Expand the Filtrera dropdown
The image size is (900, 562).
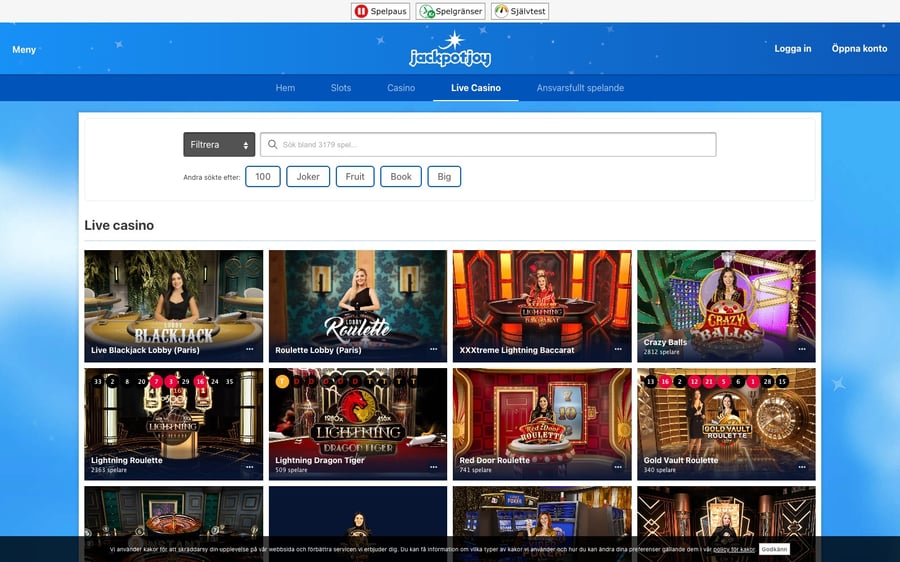[x=219, y=145]
